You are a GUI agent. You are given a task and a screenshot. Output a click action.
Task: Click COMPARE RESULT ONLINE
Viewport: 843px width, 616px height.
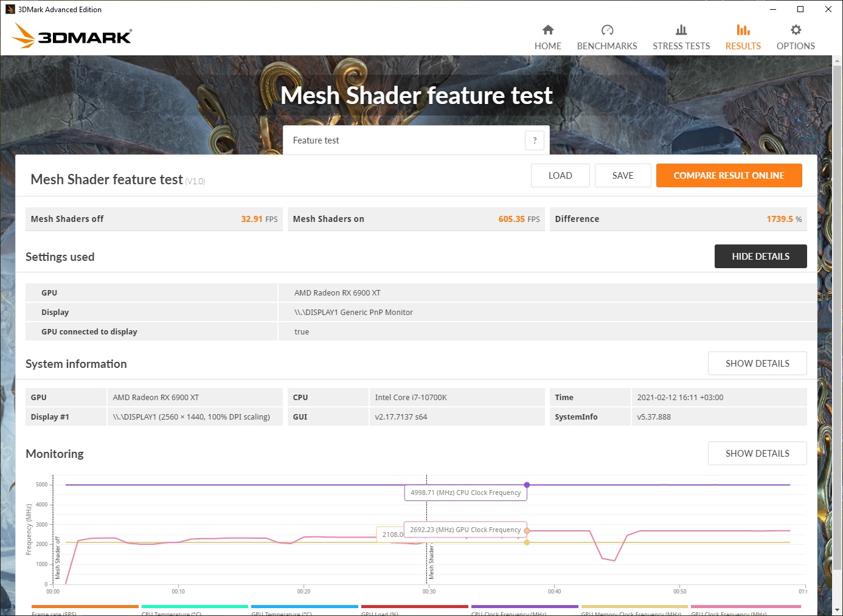[x=729, y=176]
